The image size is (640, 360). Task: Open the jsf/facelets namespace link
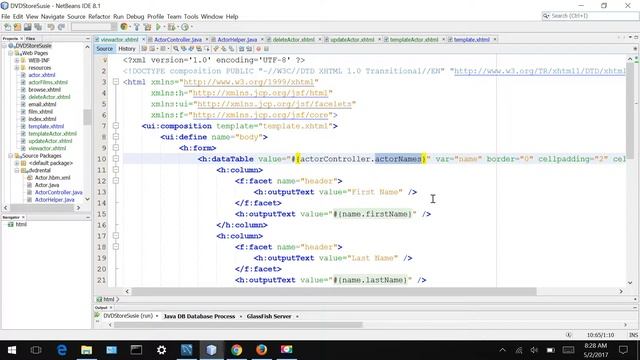[x=274, y=104]
